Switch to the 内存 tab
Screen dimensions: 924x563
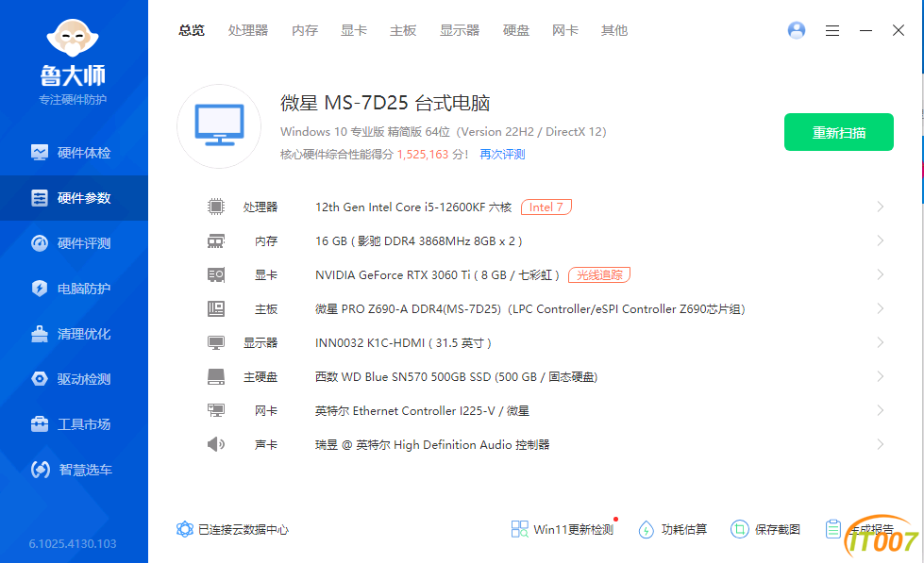point(305,30)
